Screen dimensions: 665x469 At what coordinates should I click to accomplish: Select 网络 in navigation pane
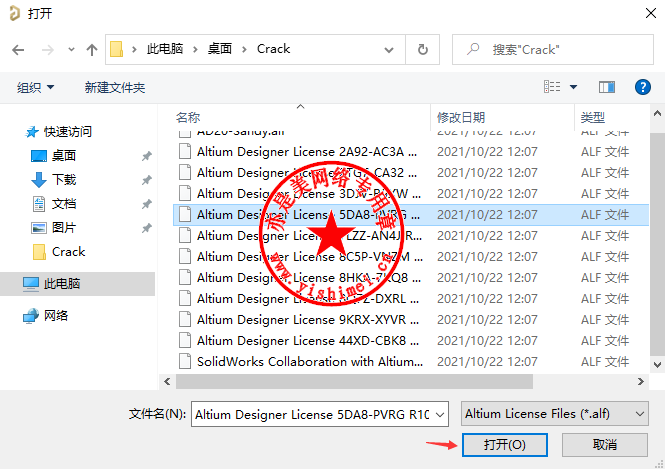tap(45, 315)
